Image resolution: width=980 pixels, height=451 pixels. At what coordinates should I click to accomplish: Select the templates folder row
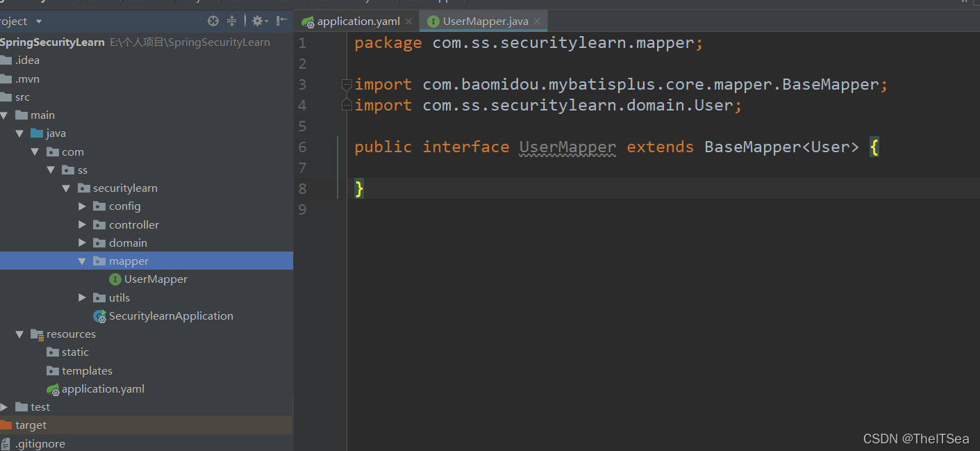(x=147, y=371)
